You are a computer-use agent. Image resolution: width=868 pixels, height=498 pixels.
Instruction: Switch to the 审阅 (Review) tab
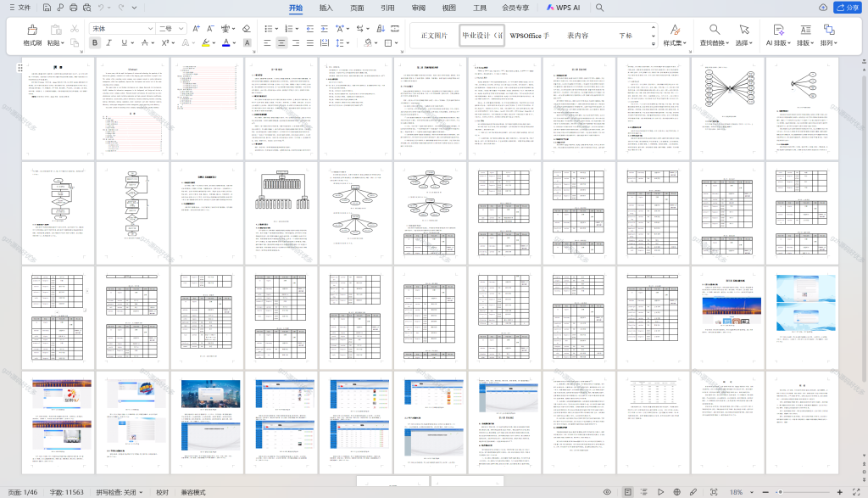419,8
